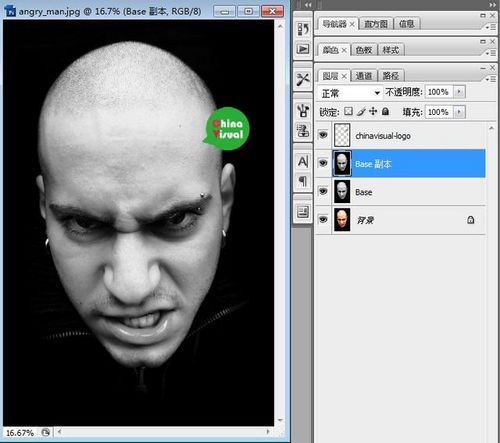Image resolution: width=500 pixels, height=443 pixels.
Task: Switch to the 色板 tab
Action: [364, 50]
